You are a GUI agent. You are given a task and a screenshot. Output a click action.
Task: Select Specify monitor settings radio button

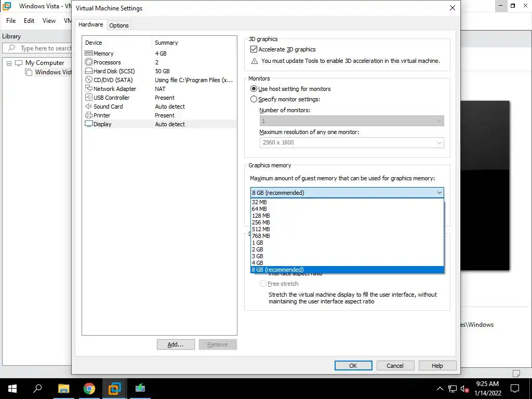click(x=254, y=99)
